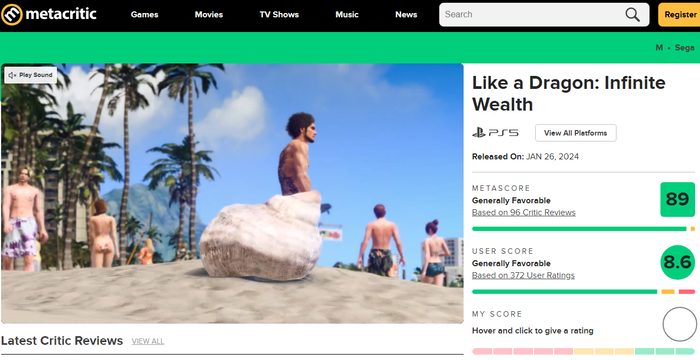Open the View All Platforms dropdown

pyautogui.click(x=575, y=133)
